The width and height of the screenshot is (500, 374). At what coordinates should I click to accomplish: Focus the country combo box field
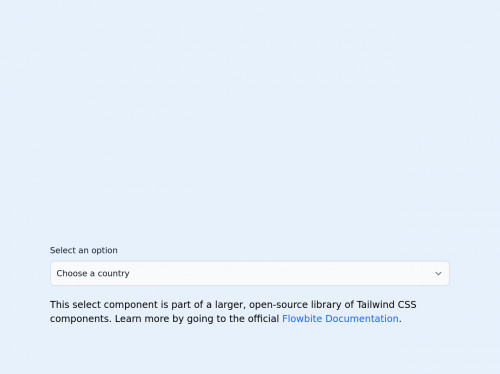point(250,273)
